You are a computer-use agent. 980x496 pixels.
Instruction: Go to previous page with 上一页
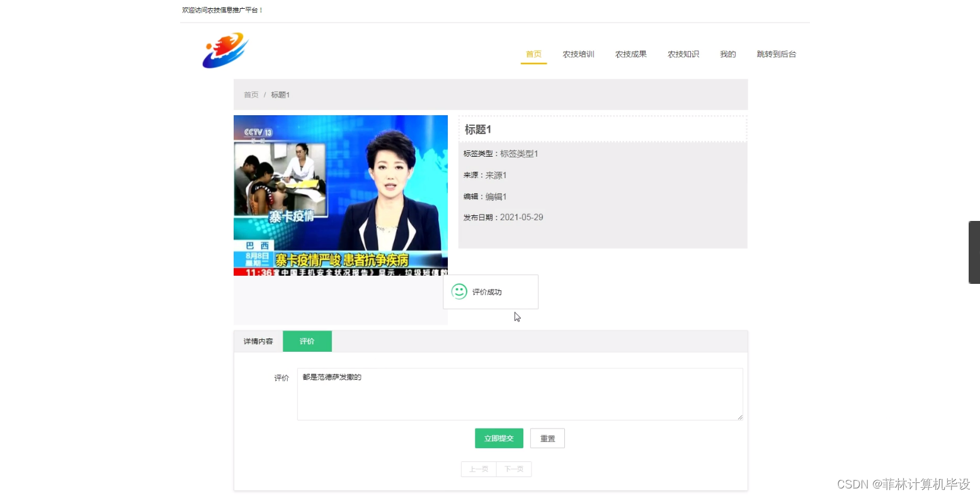pyautogui.click(x=479, y=469)
